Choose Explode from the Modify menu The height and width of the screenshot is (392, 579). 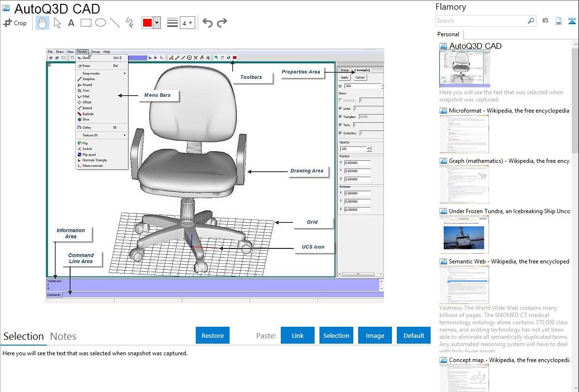(x=101, y=114)
